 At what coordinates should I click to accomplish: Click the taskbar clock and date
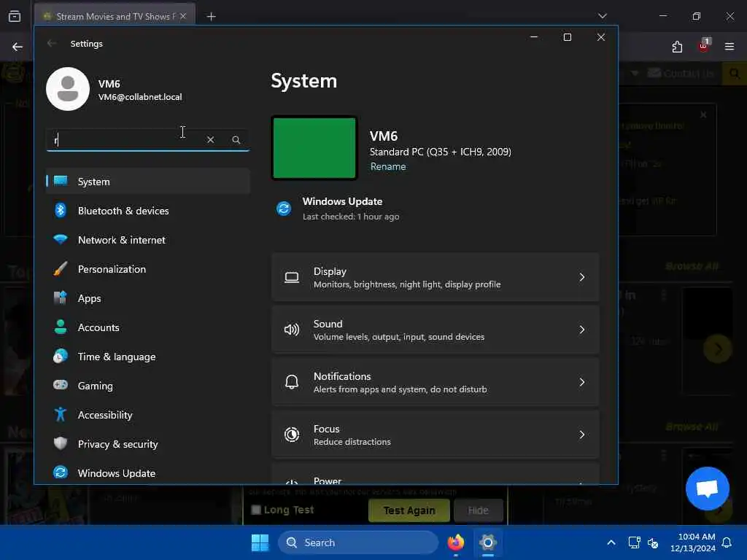pyautogui.click(x=693, y=542)
